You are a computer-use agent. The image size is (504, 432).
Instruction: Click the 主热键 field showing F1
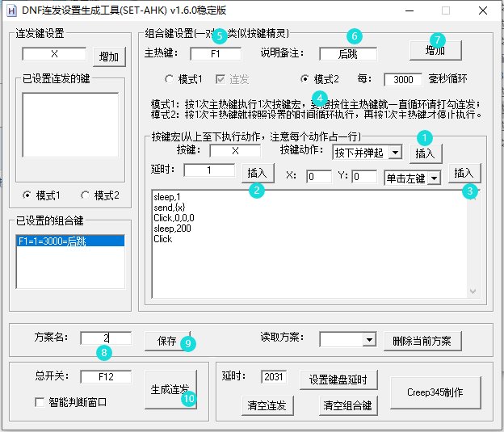216,53
